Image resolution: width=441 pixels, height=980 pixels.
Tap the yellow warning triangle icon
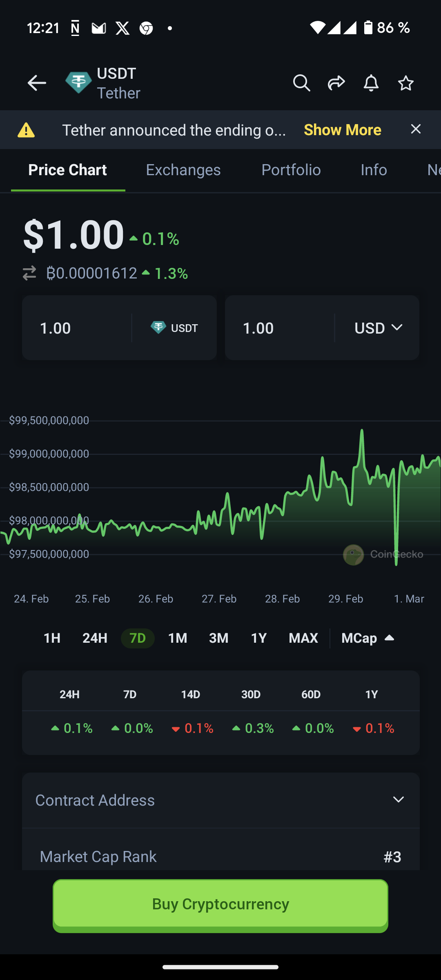click(x=26, y=130)
